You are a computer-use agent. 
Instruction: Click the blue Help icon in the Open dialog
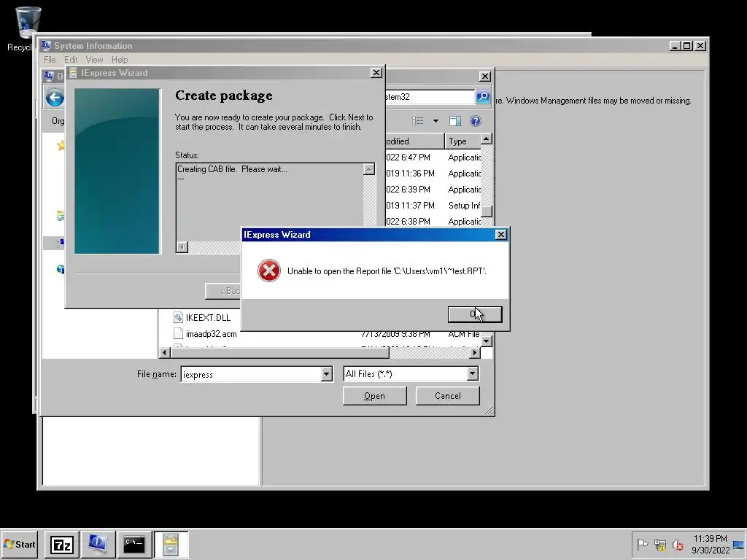pos(475,121)
